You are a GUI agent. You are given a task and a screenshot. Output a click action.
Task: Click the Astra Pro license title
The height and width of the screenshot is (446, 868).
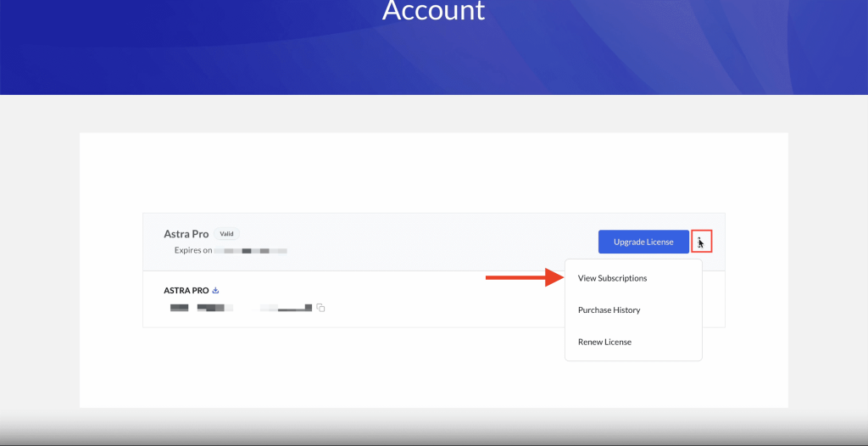point(186,234)
